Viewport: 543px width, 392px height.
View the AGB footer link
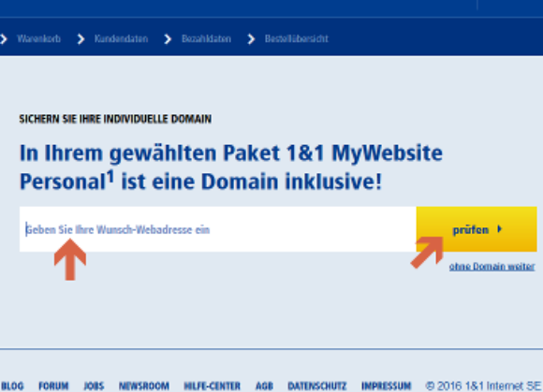265,385
